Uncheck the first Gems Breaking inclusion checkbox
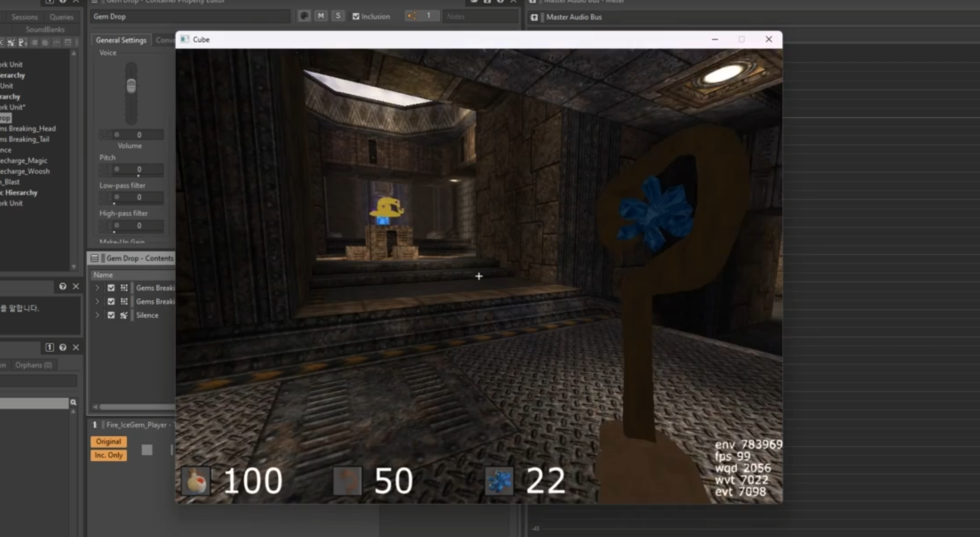 (x=111, y=288)
